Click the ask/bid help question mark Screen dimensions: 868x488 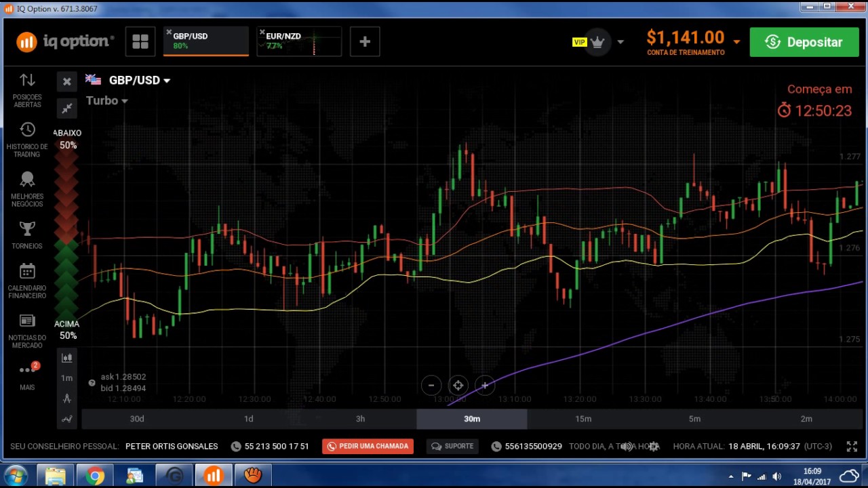point(92,383)
